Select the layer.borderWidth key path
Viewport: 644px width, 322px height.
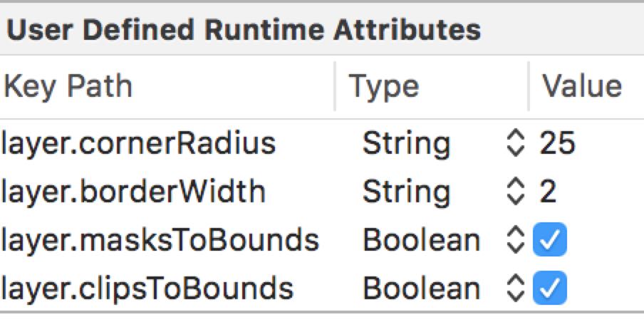tap(133, 192)
